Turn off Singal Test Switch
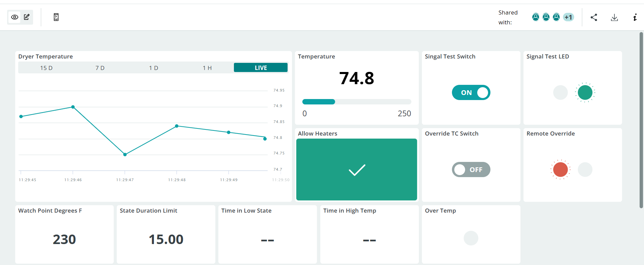644x265 pixels. [471, 93]
